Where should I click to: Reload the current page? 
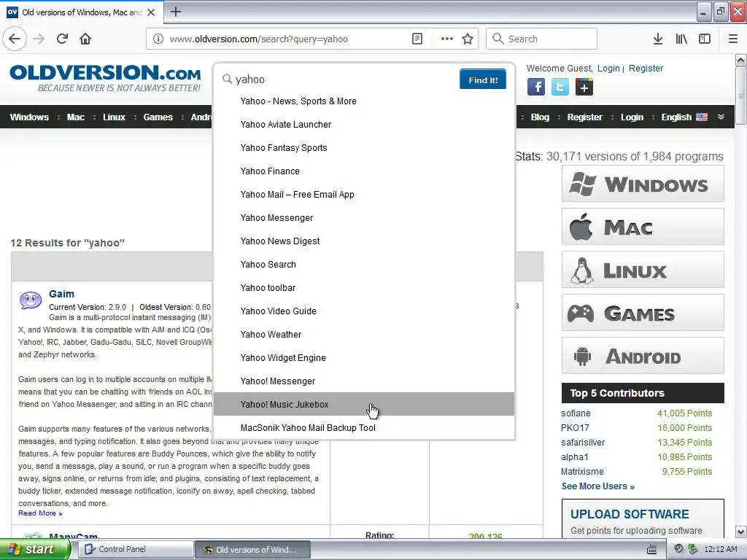pyautogui.click(x=62, y=39)
